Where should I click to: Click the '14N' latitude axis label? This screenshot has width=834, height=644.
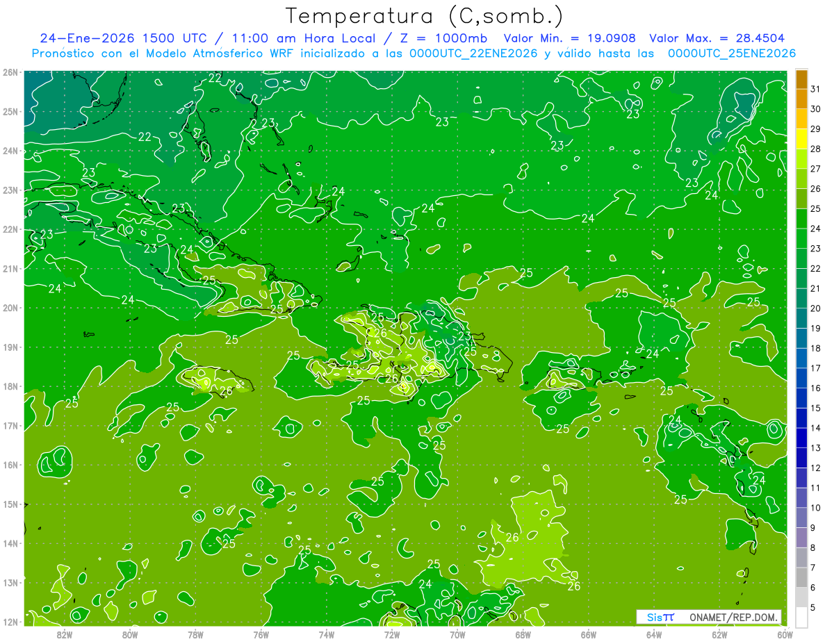click(x=10, y=543)
